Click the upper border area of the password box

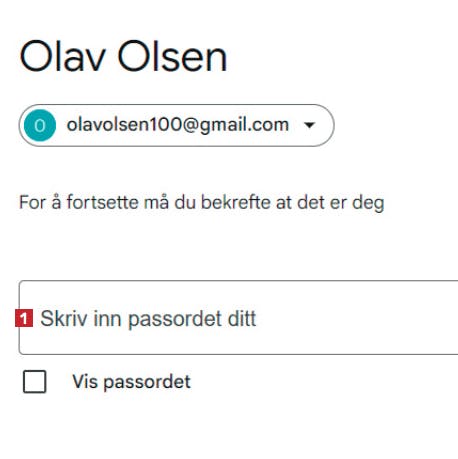238,281
